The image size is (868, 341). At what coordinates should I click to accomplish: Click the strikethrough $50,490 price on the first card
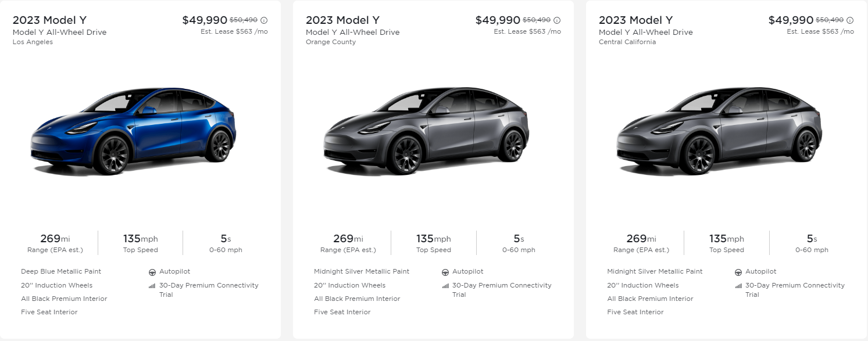coord(244,19)
